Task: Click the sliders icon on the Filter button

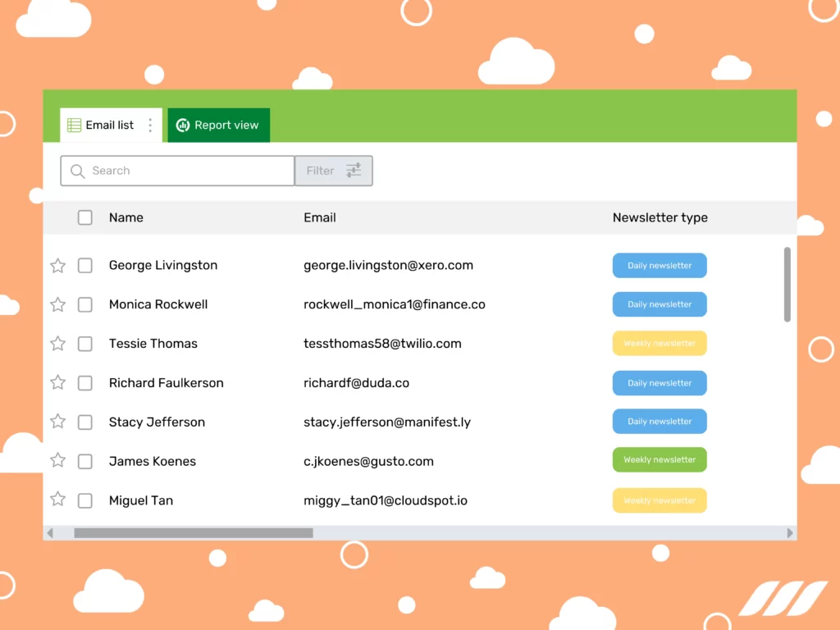Action: (x=353, y=171)
